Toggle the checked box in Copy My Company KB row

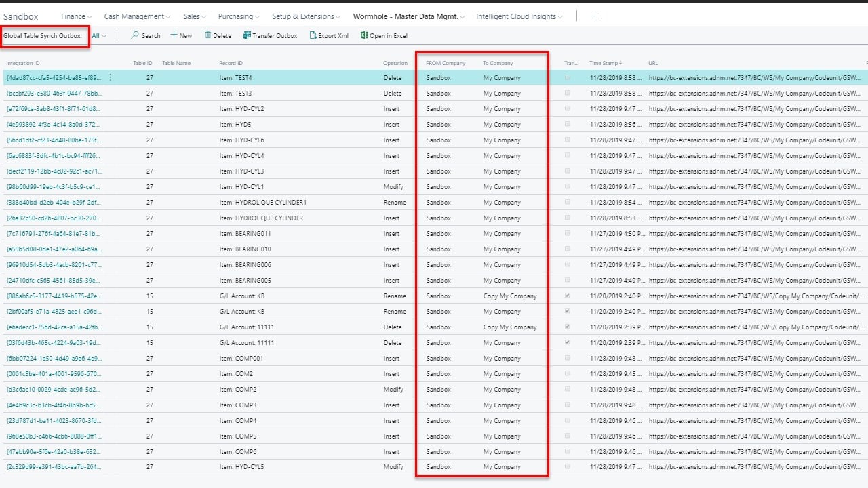pos(568,296)
